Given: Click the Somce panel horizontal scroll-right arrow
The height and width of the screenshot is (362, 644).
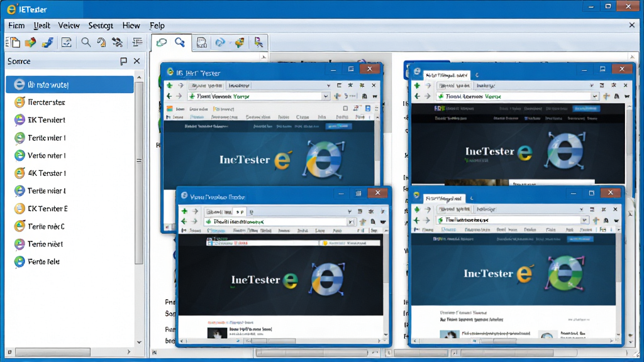Looking at the screenshot, I should (x=128, y=352).
